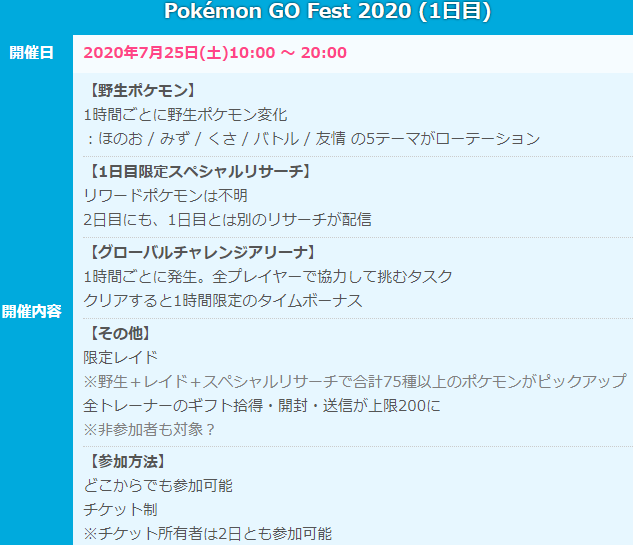Click the line ギフト拾得・開封・送信が上限200に
633x545 pixels.
click(262, 406)
